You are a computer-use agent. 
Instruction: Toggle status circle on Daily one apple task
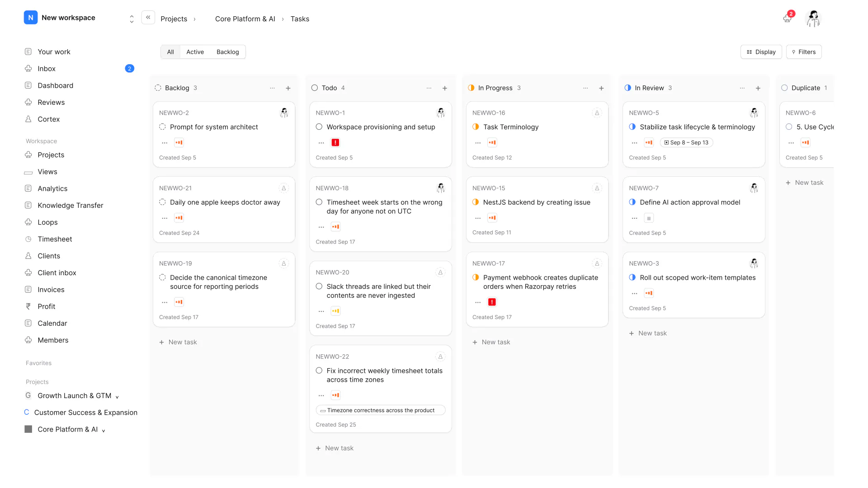coord(162,202)
